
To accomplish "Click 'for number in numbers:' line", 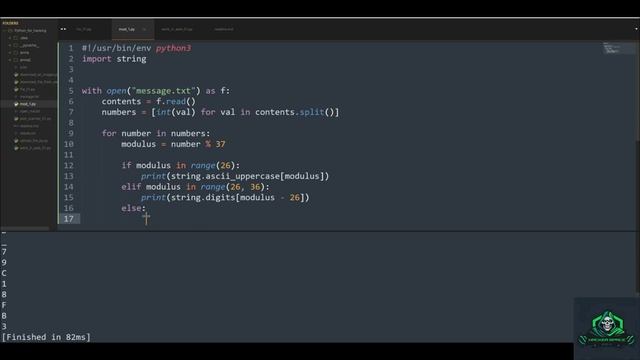I will [156, 133].
